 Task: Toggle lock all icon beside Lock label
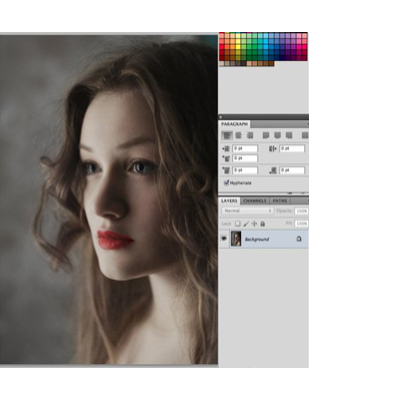pos(262,224)
